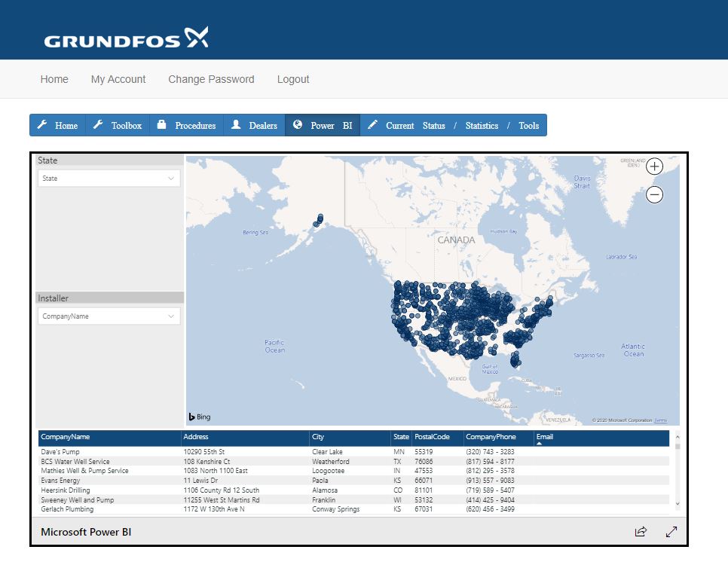Viewport: 728px width, 565px height.
Task: Select the Sweeney Well and Pump row
Action: coord(353,500)
